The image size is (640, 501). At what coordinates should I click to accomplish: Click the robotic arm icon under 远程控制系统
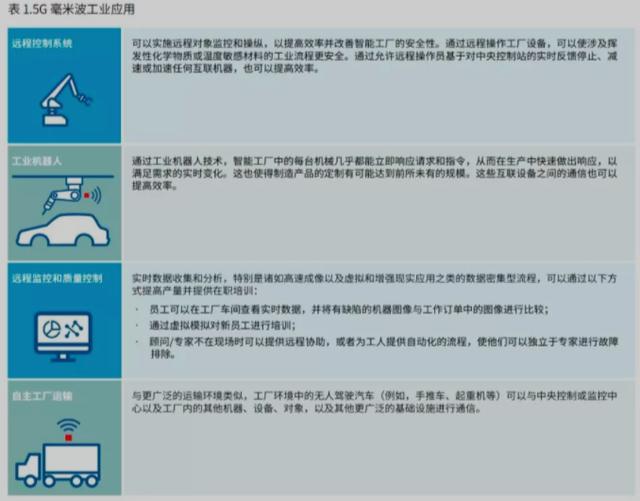(65, 99)
